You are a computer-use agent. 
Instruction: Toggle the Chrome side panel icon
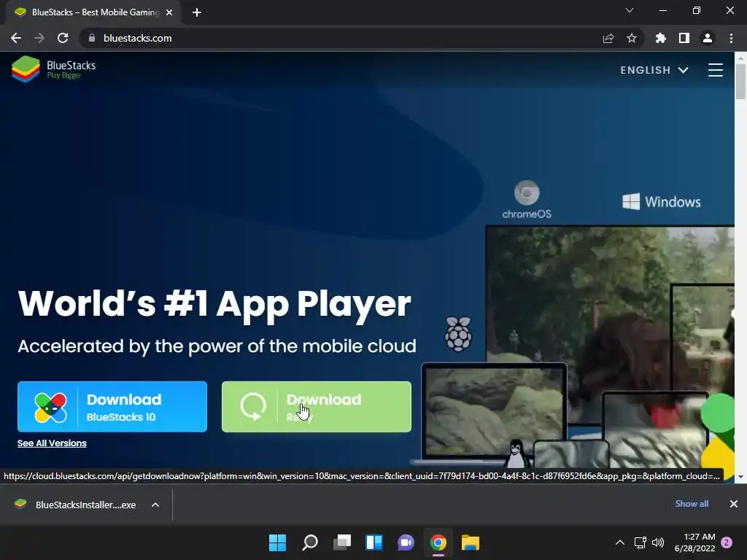(684, 38)
